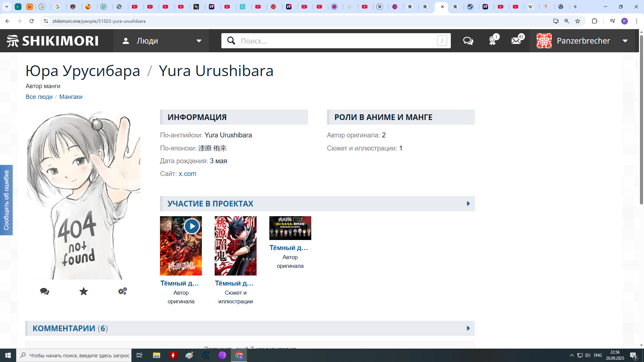
Task: Open the mail envelope with 81 messages
Action: (x=516, y=41)
